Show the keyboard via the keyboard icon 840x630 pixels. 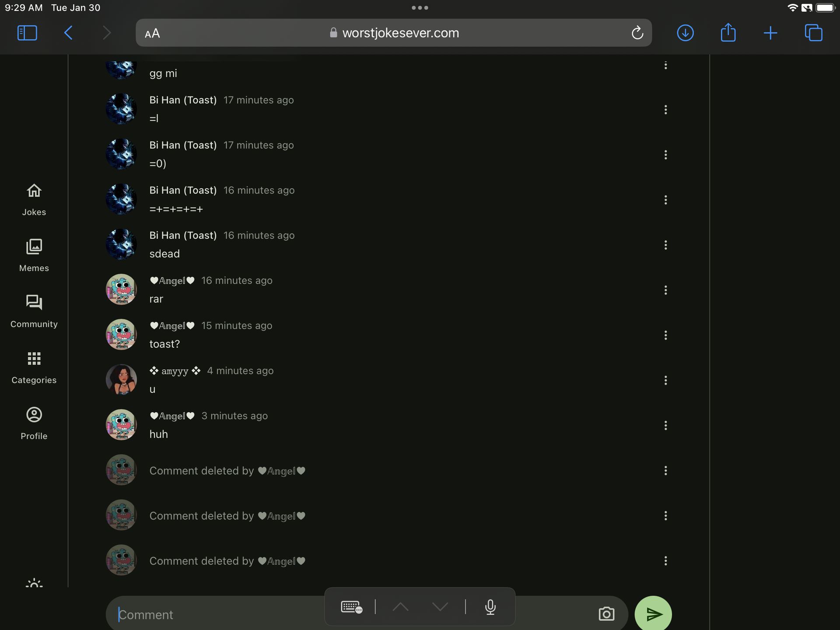click(x=351, y=607)
